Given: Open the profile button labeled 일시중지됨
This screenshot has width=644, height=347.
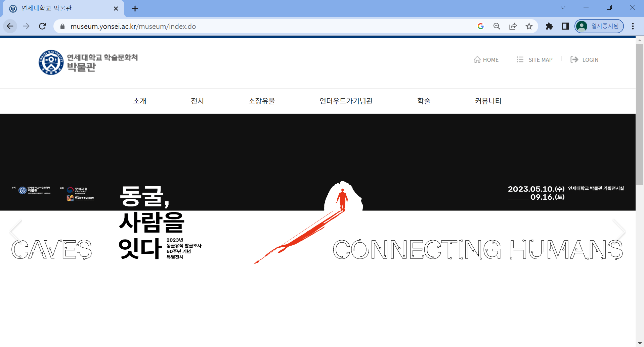Looking at the screenshot, I should point(599,26).
